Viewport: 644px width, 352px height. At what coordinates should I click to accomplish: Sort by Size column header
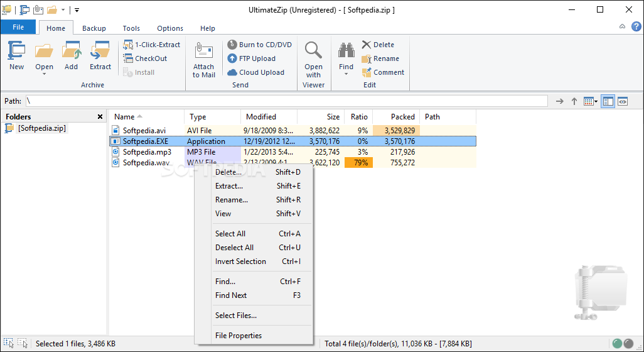click(321, 117)
